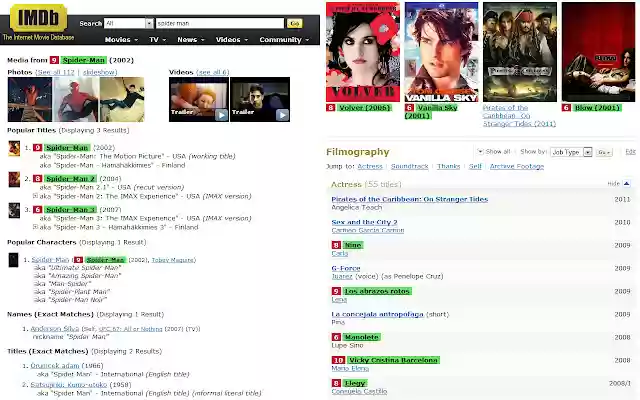Open 'La concejala antropófaga' filmography entry
Viewport: 640px width, 400px height.
coord(377,314)
